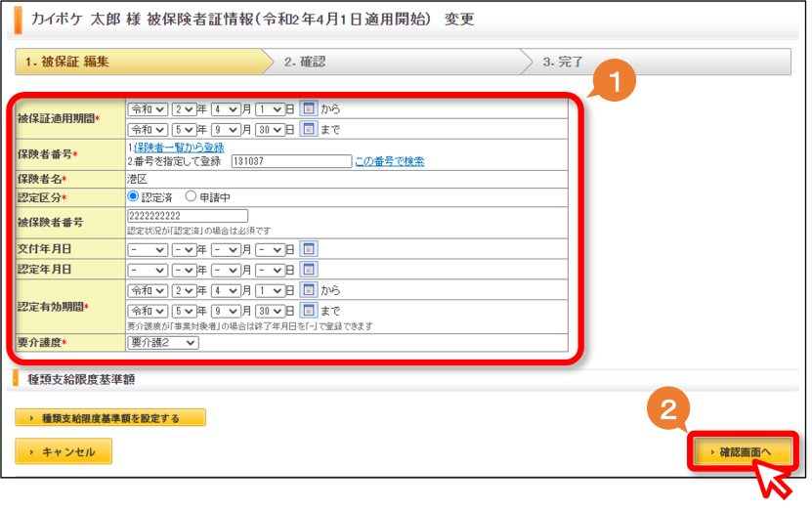Expand the 要介護度 dropdown showing 要介護2
Viewport: 812px width, 510px height.
pos(162,342)
